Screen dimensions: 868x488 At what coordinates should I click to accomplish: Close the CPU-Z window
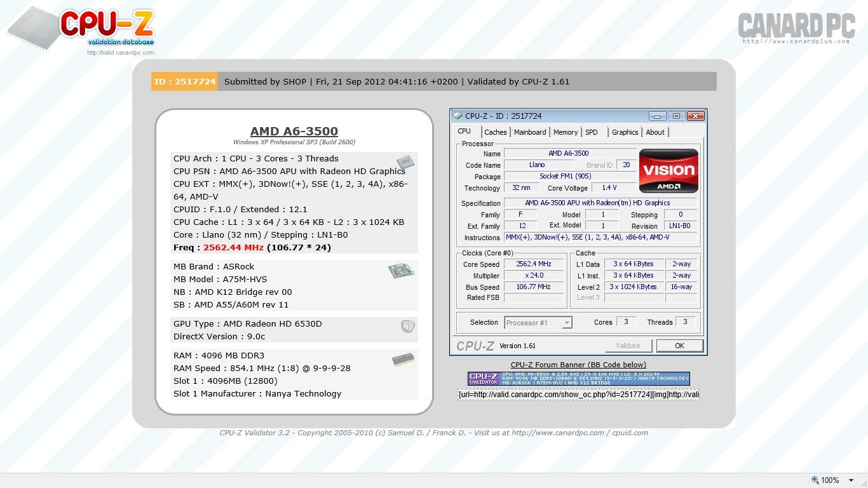click(x=695, y=116)
